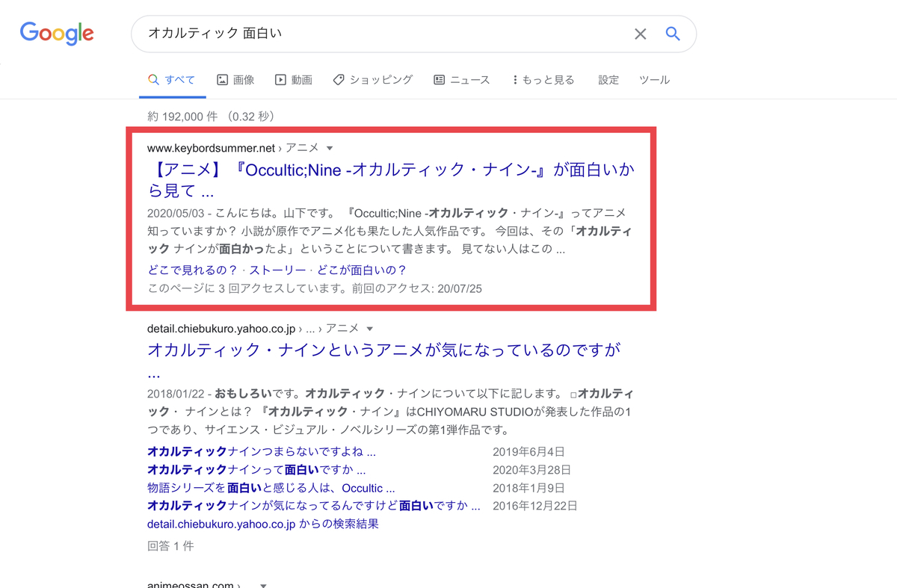Click the date 2019年6月4日
897x588 pixels.
(x=528, y=452)
